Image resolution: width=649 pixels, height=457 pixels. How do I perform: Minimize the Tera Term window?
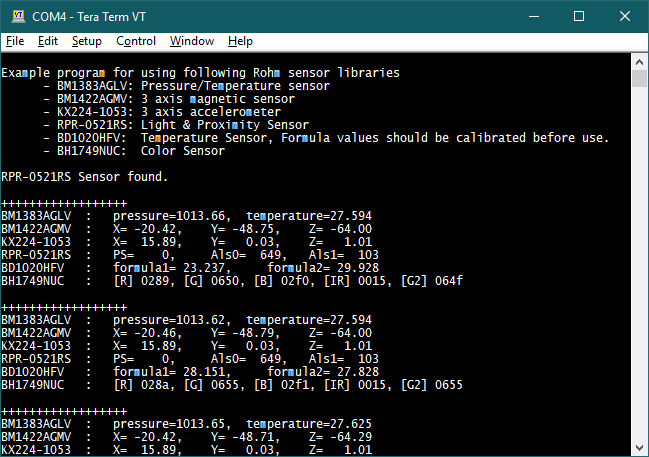[533, 18]
